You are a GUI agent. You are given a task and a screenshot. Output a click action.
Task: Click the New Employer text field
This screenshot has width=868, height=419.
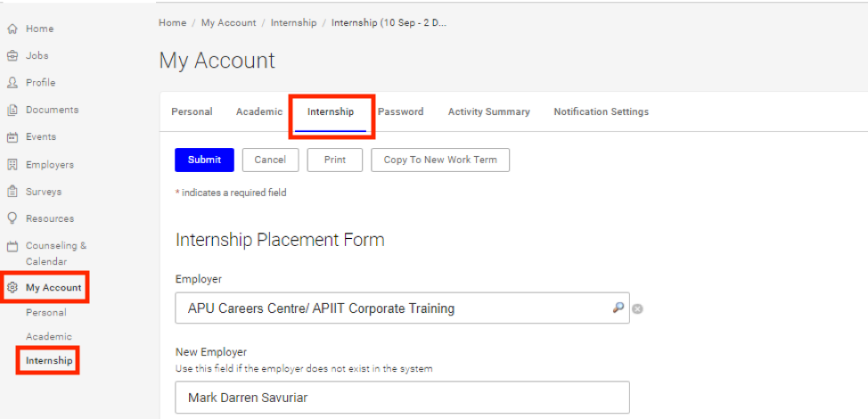402,397
